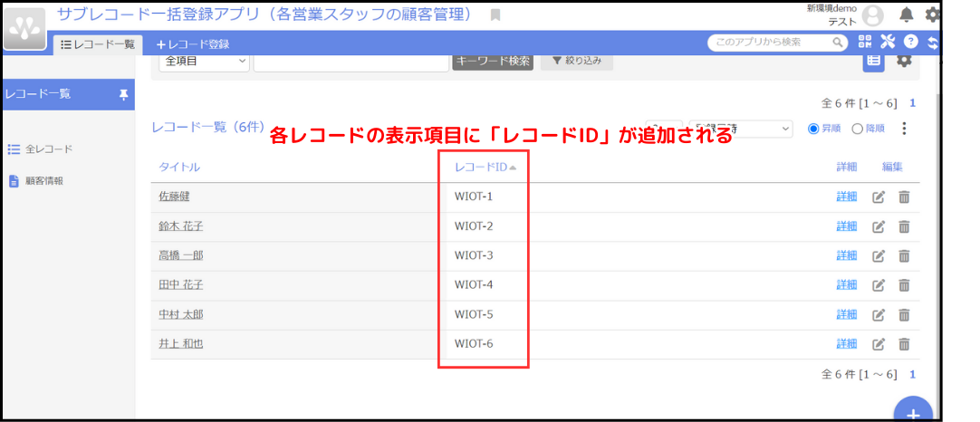Screen dimensions: 980x422
Task: Open 詳細 link for WIOT-3
Action: pyautogui.click(x=847, y=255)
